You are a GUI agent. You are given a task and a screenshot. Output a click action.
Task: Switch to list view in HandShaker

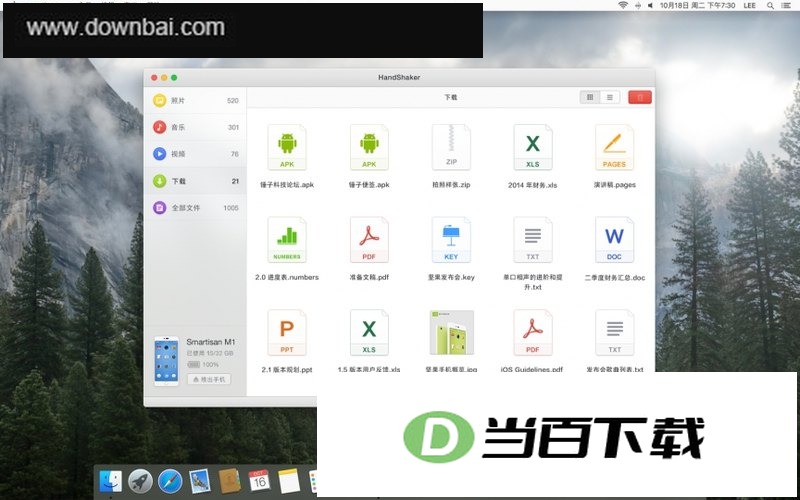coord(610,97)
